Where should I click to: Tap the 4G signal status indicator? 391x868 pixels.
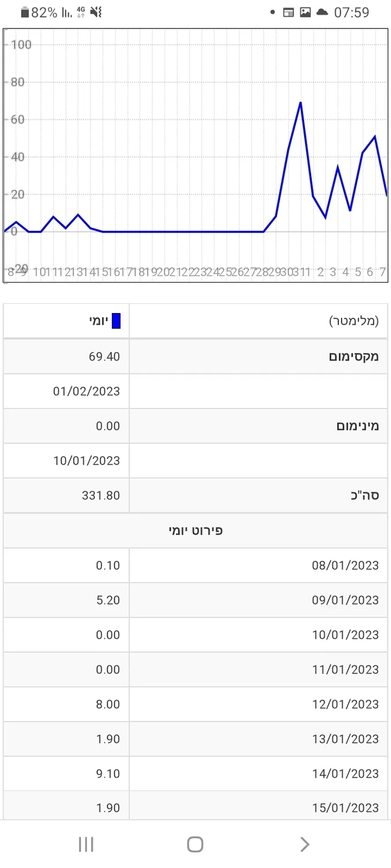81,12
